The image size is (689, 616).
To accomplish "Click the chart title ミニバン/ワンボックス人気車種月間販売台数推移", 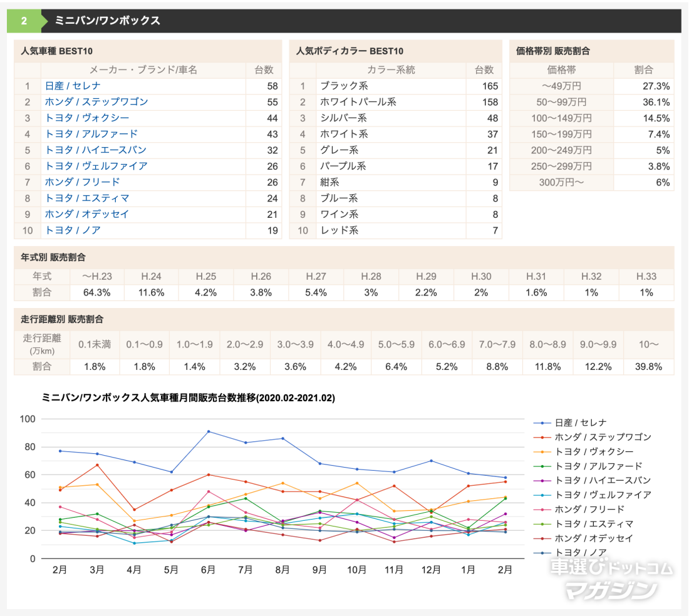I will click(x=189, y=398).
